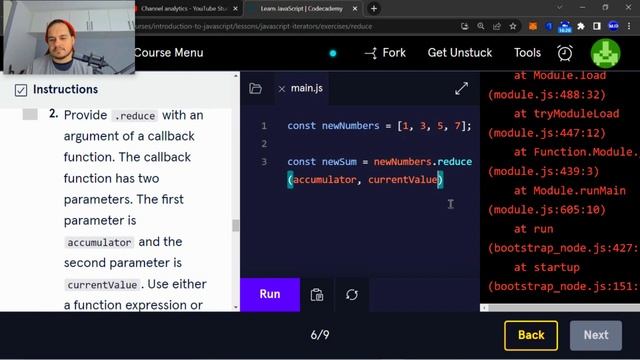The height and width of the screenshot is (360, 640).
Task: Bookmark this page with star icon
Action: pos(513,27)
